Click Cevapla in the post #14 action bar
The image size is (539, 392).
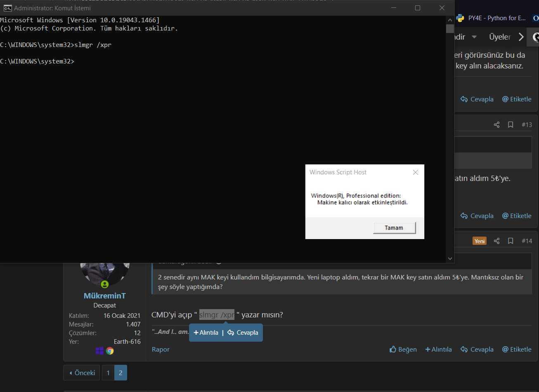[477, 350]
